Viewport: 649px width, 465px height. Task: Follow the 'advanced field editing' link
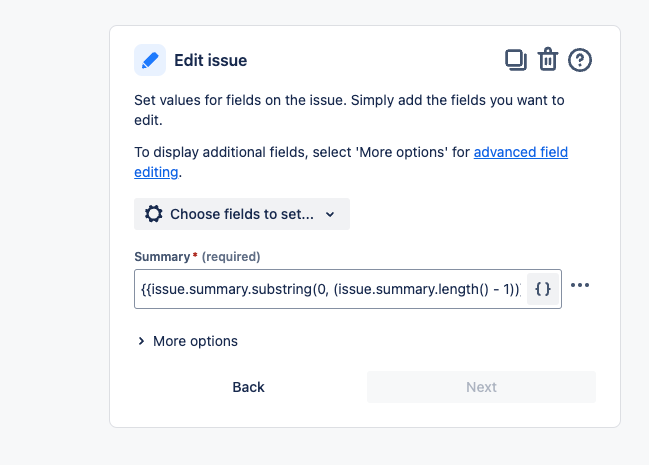[520, 153]
